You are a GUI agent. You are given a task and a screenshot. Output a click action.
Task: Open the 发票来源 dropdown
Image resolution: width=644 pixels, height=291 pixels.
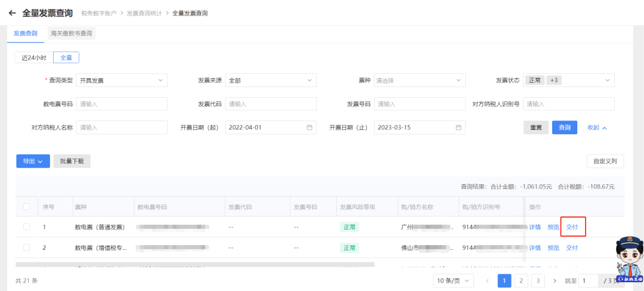pos(271,81)
